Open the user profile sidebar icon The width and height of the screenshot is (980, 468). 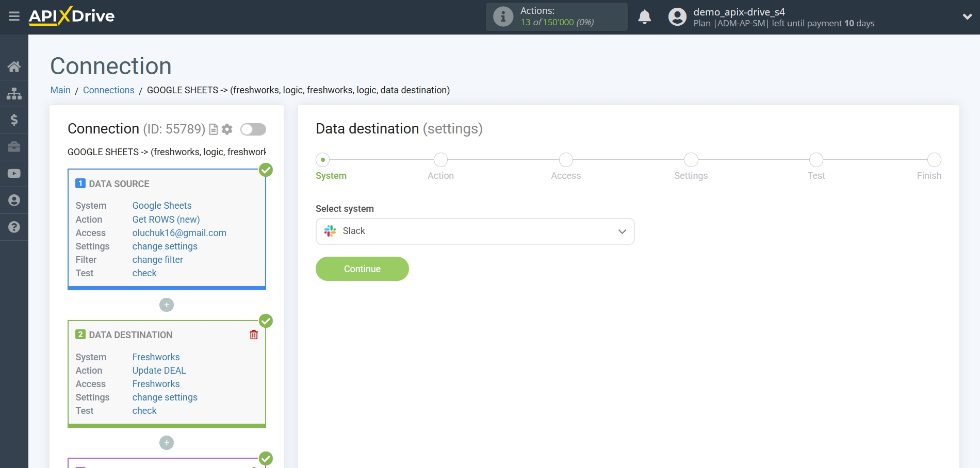(14, 200)
